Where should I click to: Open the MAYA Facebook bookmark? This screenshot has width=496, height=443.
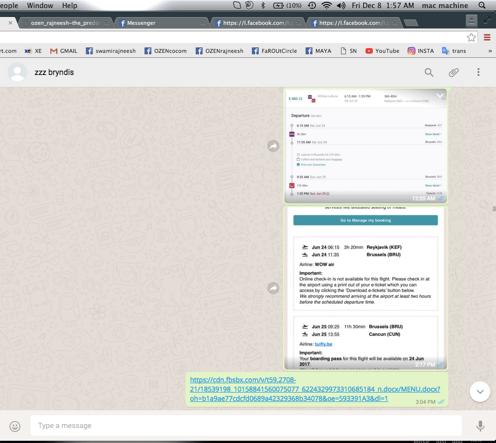coord(319,51)
